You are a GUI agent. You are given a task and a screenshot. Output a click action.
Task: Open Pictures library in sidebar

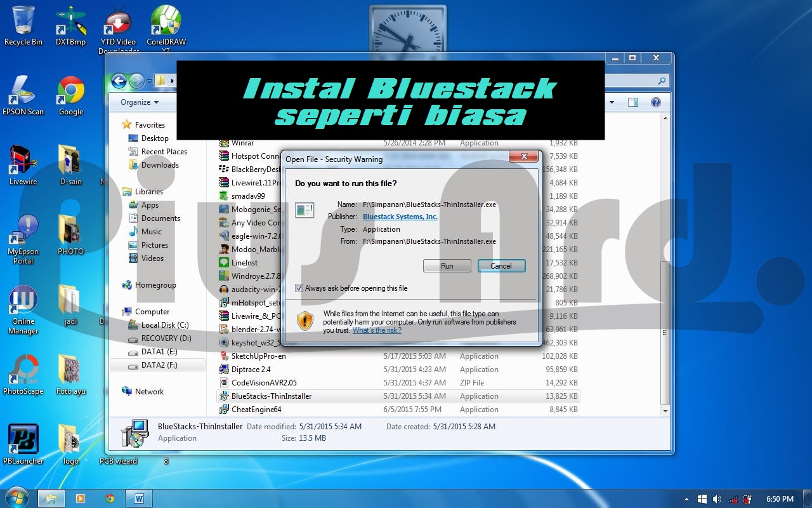click(155, 245)
